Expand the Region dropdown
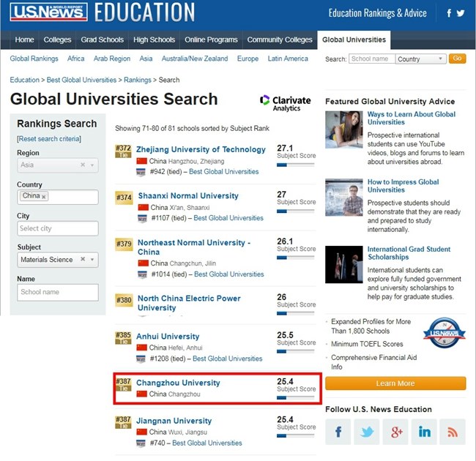476x461 pixels. pos(92,165)
